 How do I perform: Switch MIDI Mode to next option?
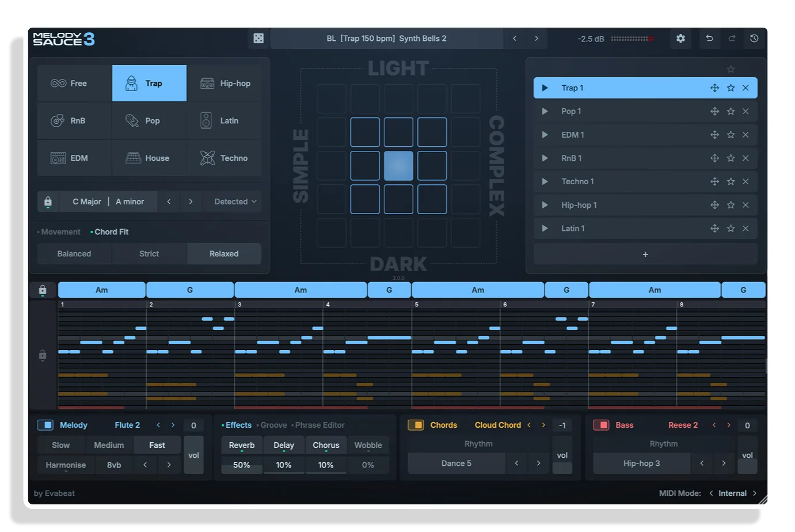click(754, 493)
